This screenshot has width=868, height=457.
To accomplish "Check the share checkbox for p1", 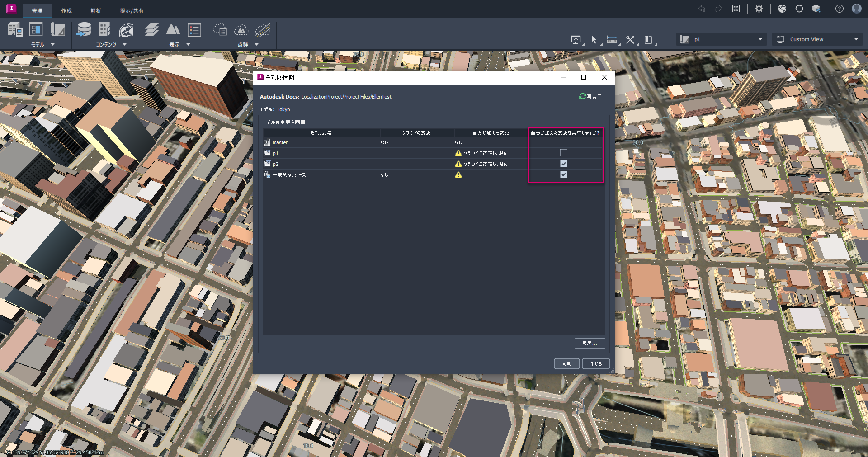I will [564, 153].
